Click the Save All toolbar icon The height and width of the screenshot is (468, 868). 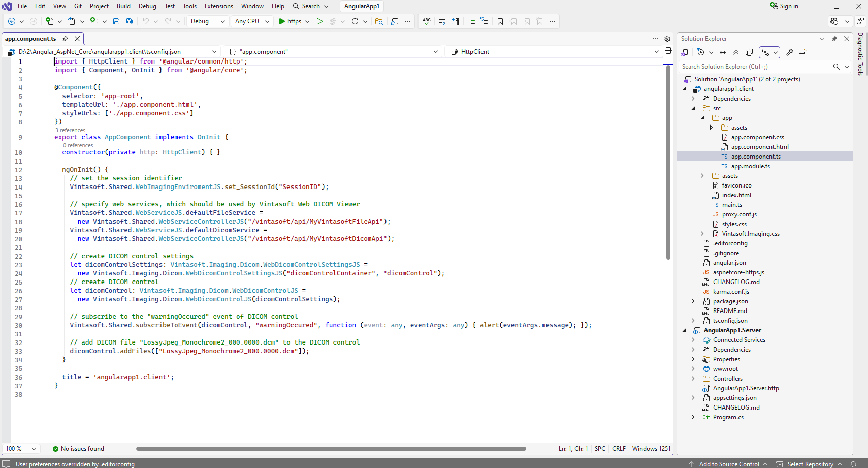coord(130,21)
